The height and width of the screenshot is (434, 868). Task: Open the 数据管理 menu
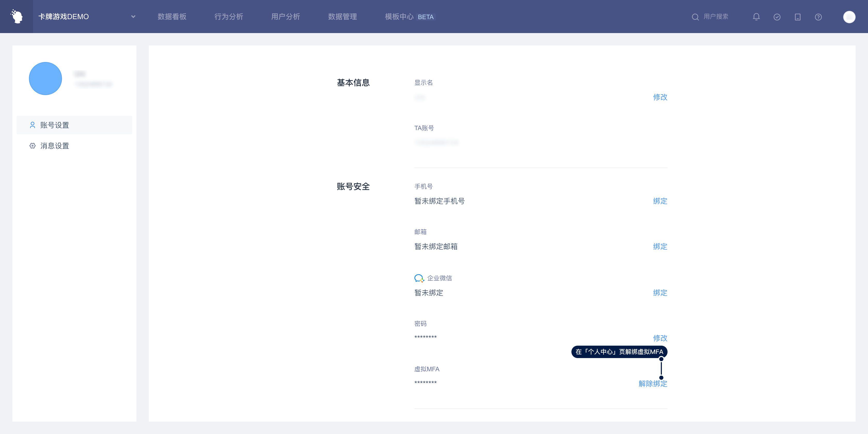click(342, 17)
